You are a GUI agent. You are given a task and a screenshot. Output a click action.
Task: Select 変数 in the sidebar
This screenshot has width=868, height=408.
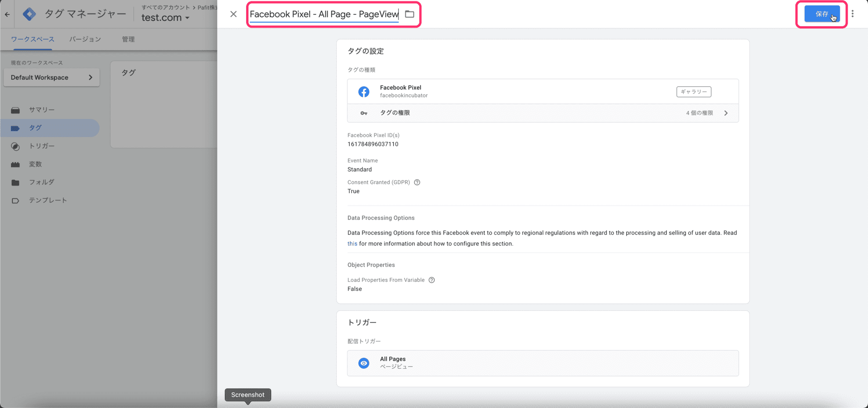tap(35, 164)
